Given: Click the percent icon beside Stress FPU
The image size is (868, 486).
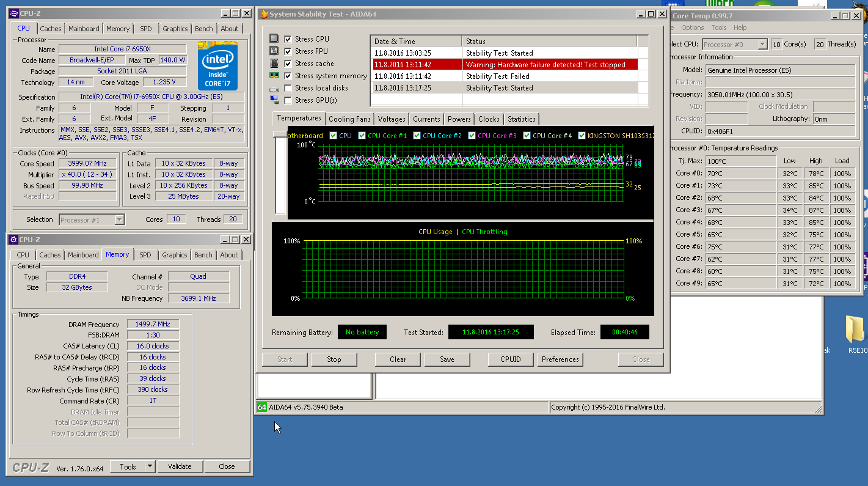Looking at the screenshot, I should (x=274, y=51).
